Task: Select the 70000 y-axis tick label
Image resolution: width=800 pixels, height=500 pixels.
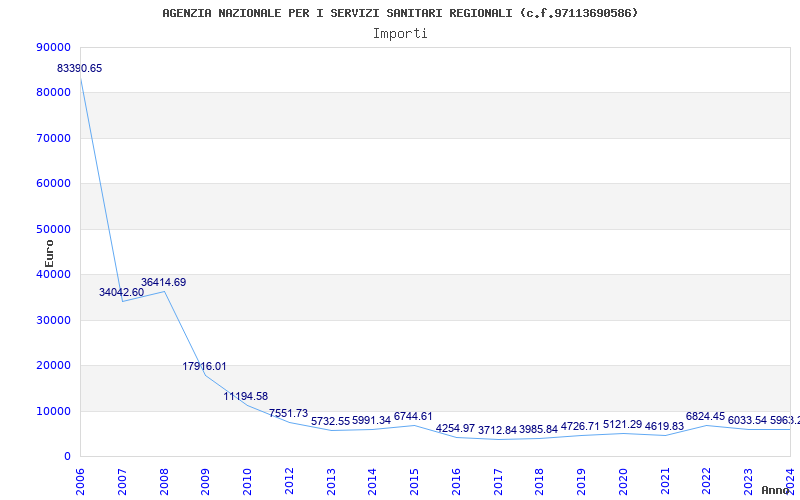Action: click(x=54, y=138)
